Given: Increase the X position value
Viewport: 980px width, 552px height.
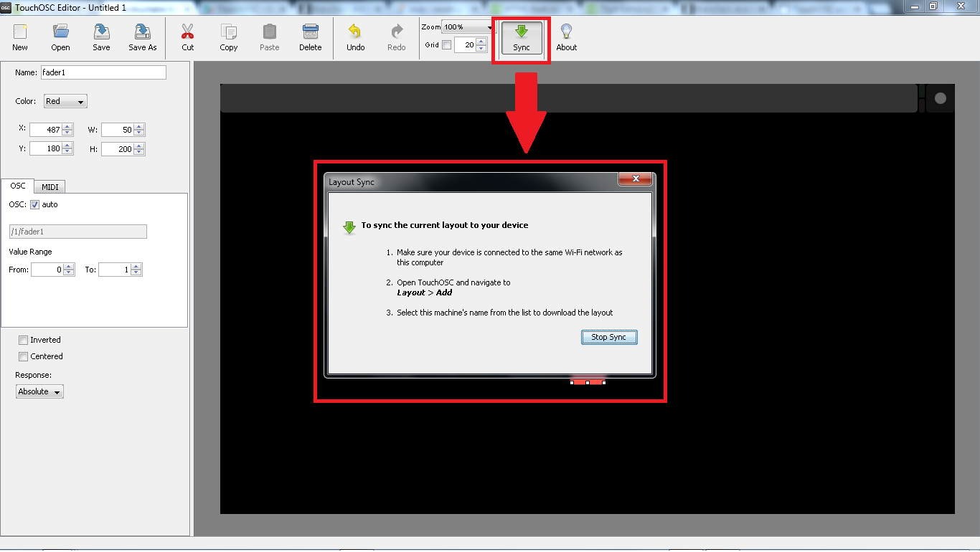Looking at the screenshot, I should [67, 126].
